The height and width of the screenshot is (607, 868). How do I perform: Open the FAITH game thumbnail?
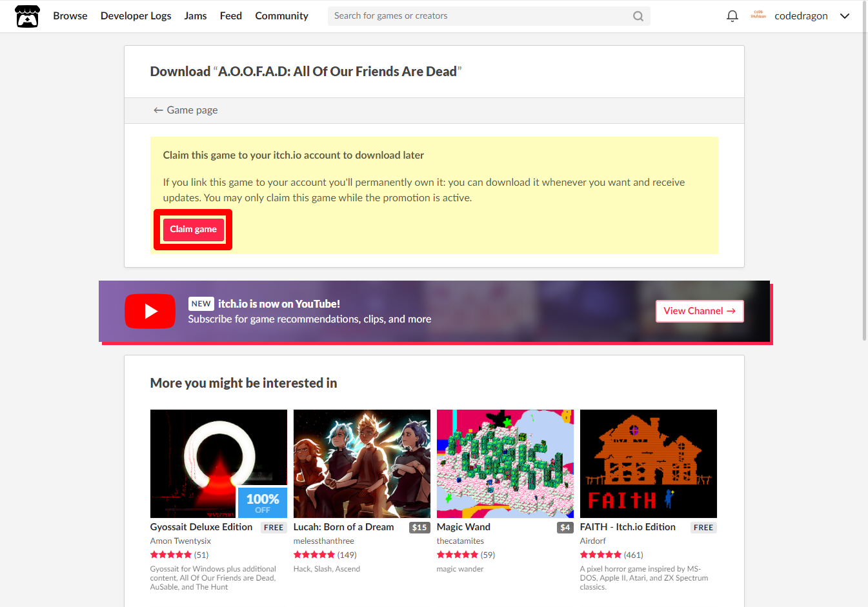point(649,464)
